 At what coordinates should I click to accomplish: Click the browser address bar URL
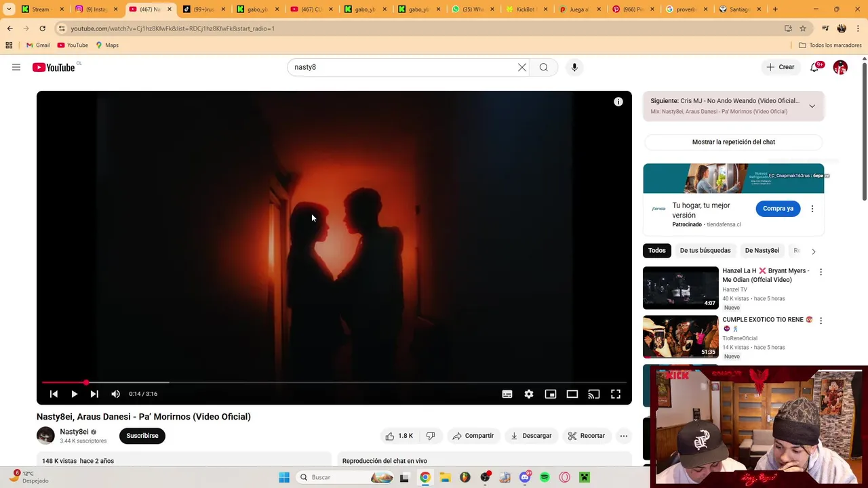coord(173,28)
